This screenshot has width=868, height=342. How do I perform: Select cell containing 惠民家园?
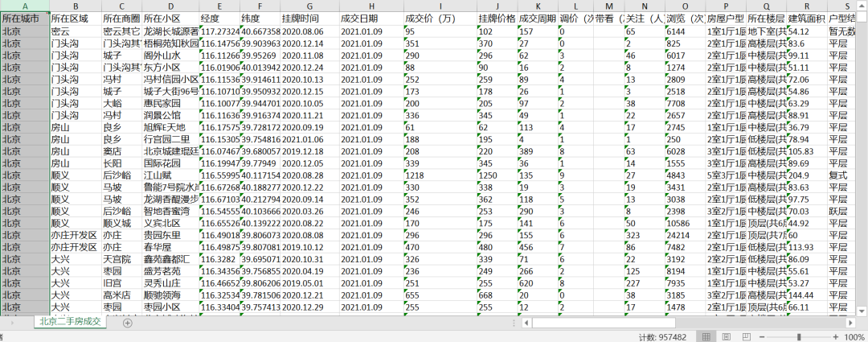click(x=170, y=104)
